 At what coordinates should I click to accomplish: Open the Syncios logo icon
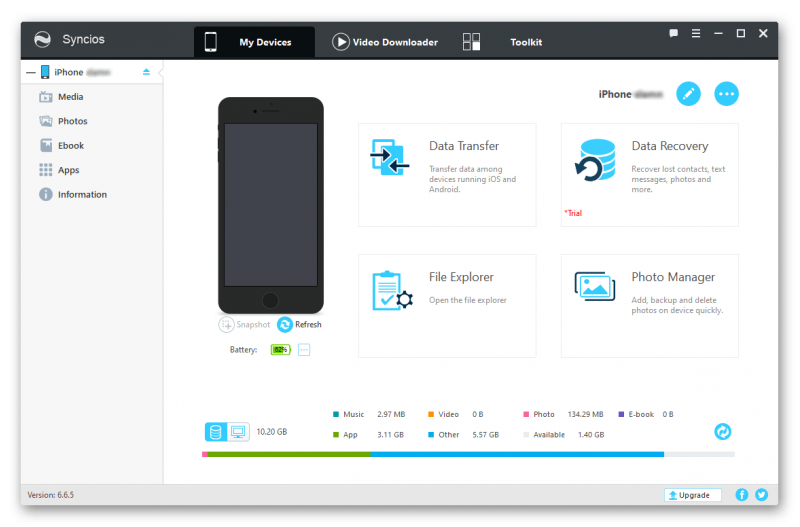point(42,39)
